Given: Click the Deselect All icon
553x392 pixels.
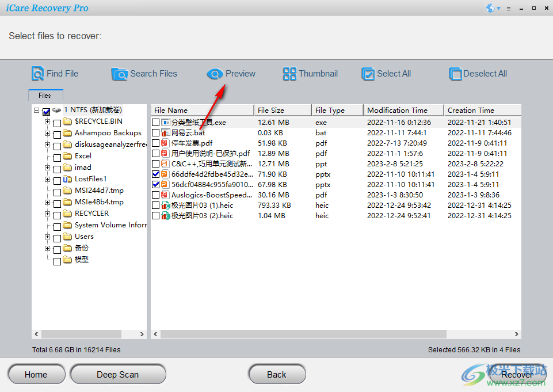Looking at the screenshot, I should (455, 74).
